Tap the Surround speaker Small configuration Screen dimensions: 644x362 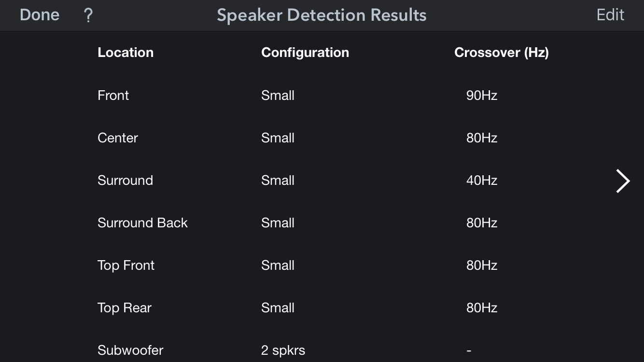point(278,181)
